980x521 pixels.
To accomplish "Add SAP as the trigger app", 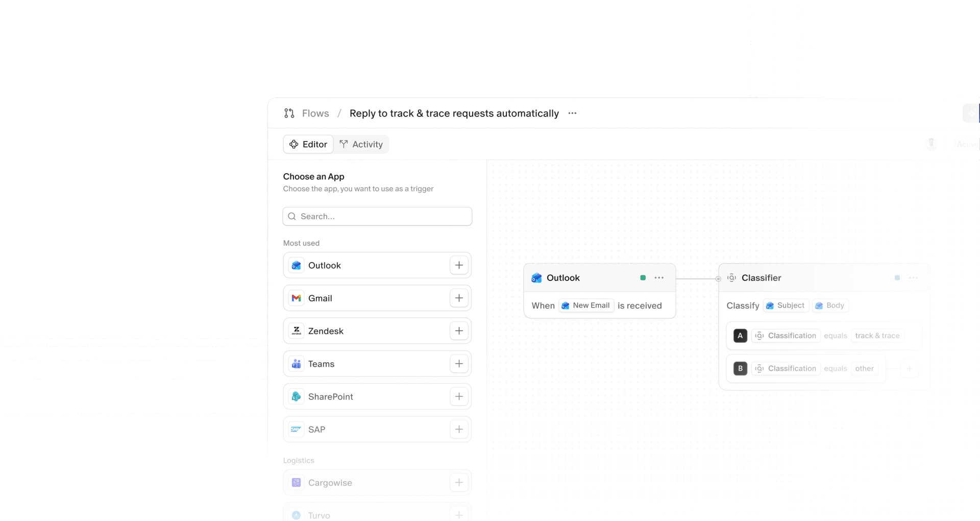I will coord(459,430).
